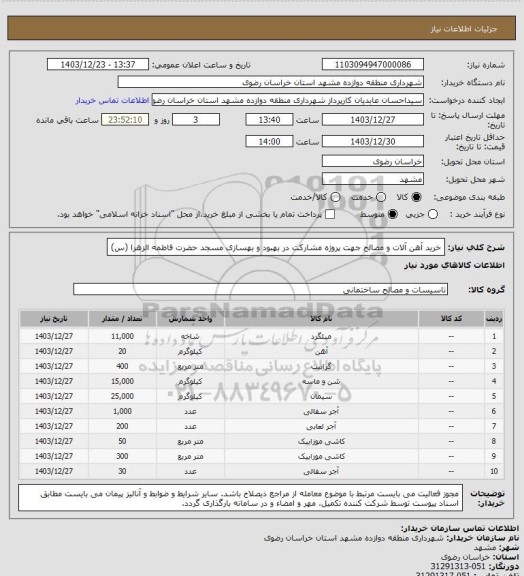This screenshot has height=576, width=524.
Task: Click the goods group field تاسیسات و مصالح ساختمانی
Action: [260, 290]
